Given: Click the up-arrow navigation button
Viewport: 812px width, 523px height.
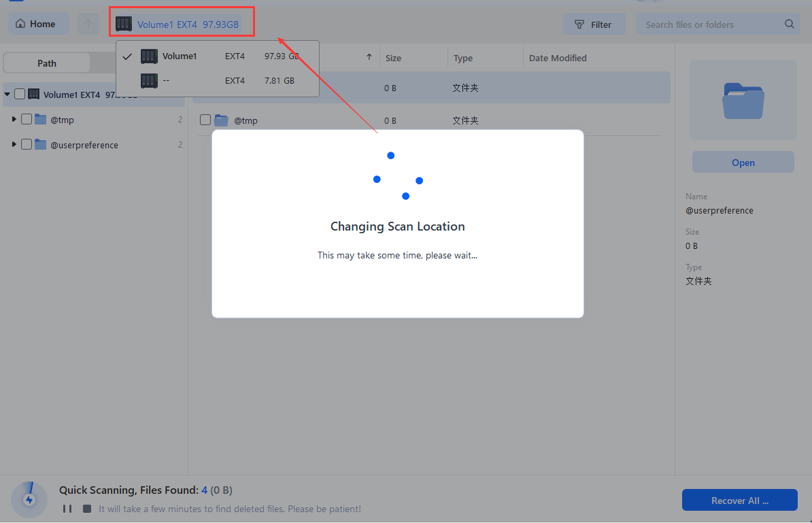Looking at the screenshot, I should tap(88, 24).
